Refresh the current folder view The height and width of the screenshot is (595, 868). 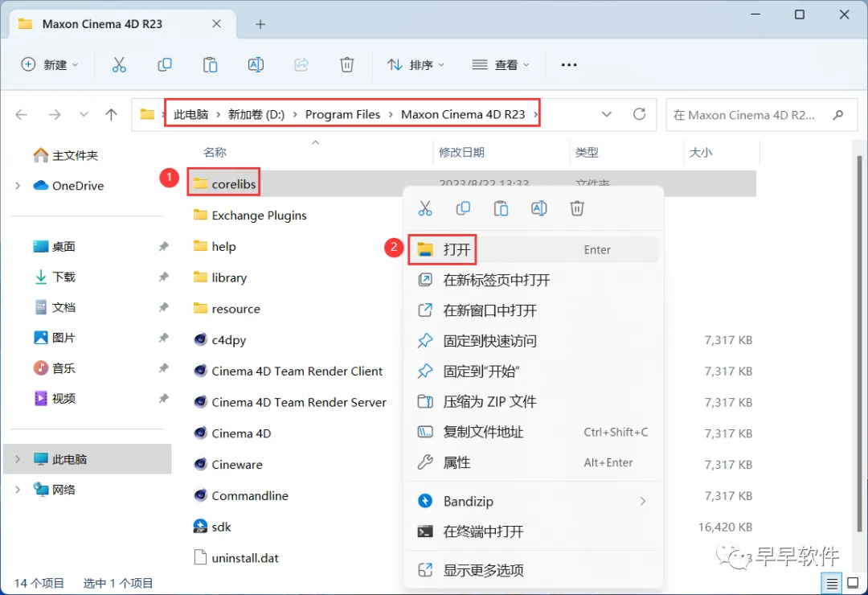coord(640,114)
